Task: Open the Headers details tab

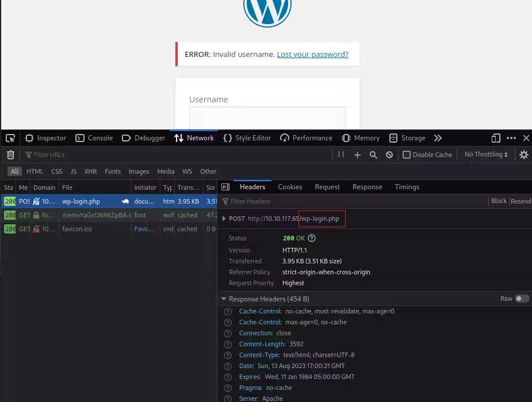Action: click(252, 187)
